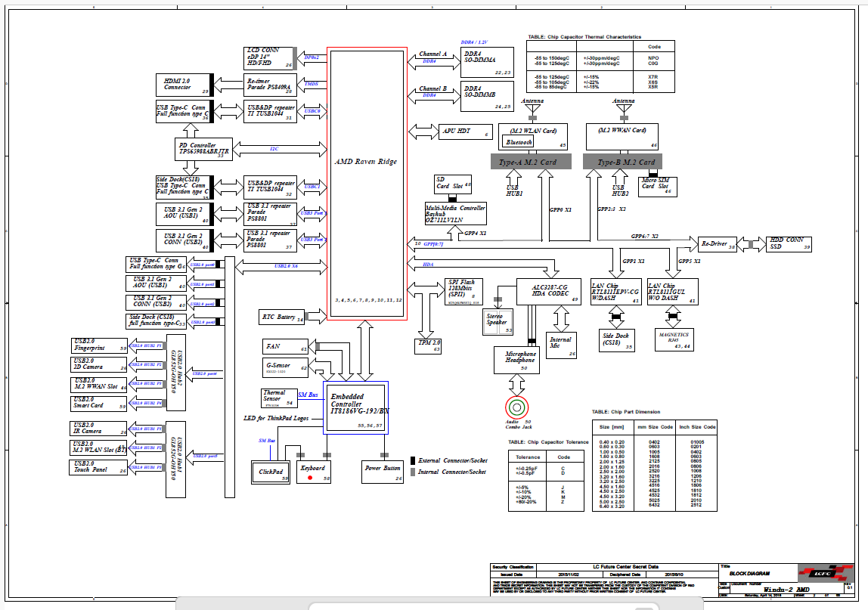Click the APU HDT block
This screenshot has width=868, height=610.
tap(466, 132)
